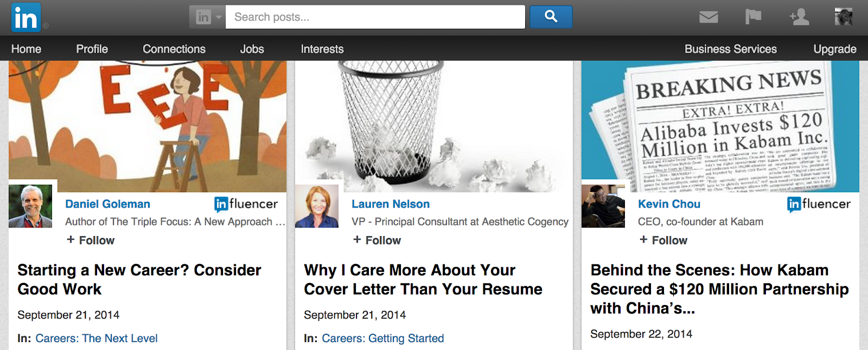The image size is (868, 350).
Task: Click the LinkedIn logo
Action: coord(25,17)
